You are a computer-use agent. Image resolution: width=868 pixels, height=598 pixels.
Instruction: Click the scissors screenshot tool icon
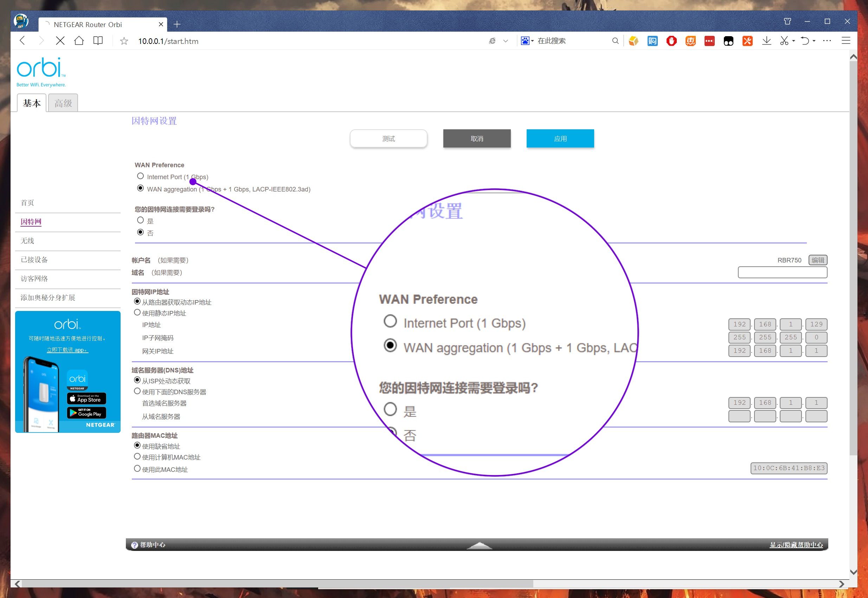click(x=784, y=41)
